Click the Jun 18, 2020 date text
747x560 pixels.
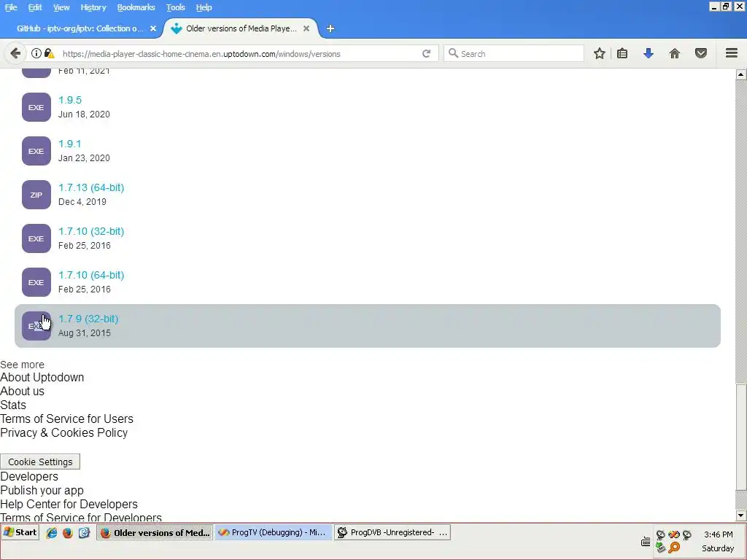84,114
